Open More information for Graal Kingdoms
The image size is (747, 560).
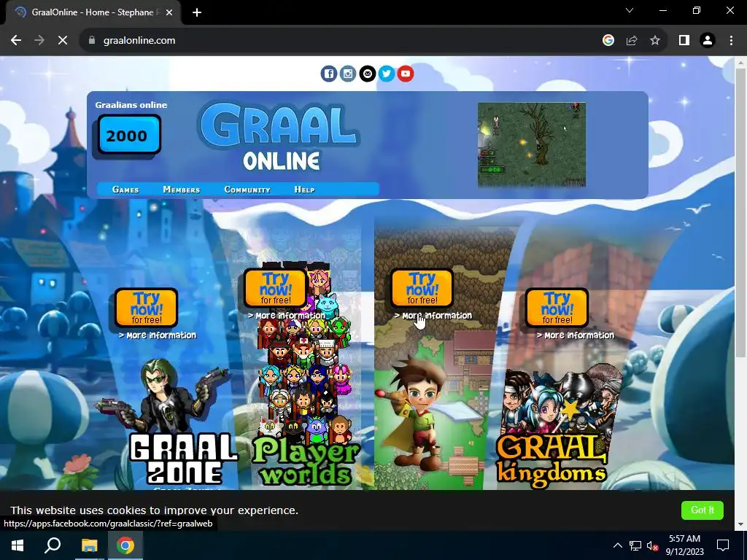576,335
